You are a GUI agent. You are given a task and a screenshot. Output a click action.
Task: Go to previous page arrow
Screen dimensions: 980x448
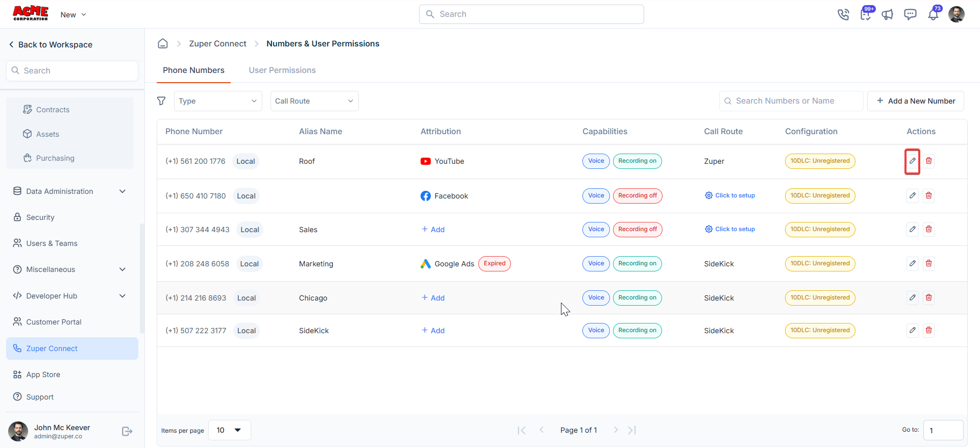click(542, 430)
